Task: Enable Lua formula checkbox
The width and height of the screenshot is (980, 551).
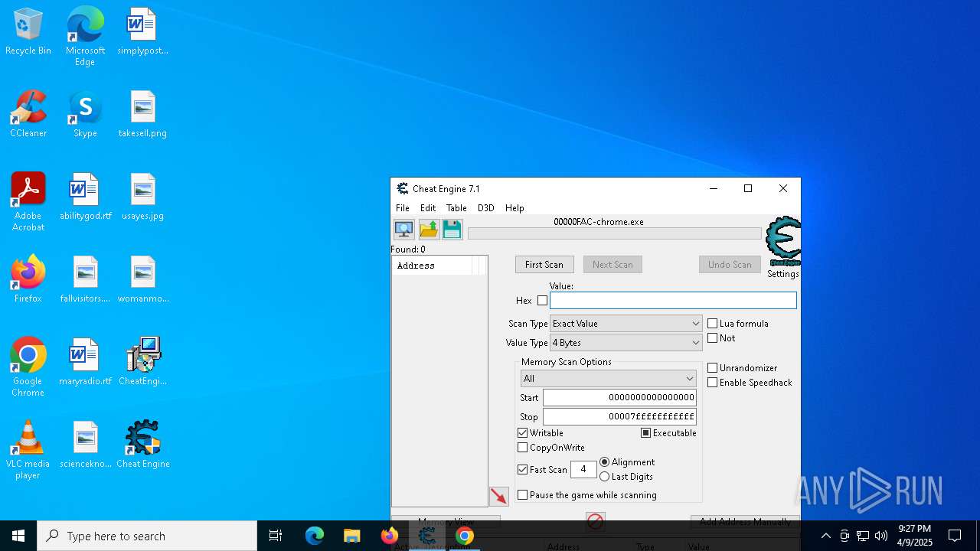Action: (713, 324)
